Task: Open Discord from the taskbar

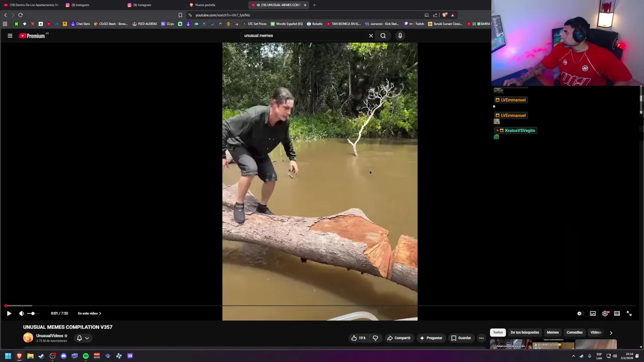Action: click(63, 356)
